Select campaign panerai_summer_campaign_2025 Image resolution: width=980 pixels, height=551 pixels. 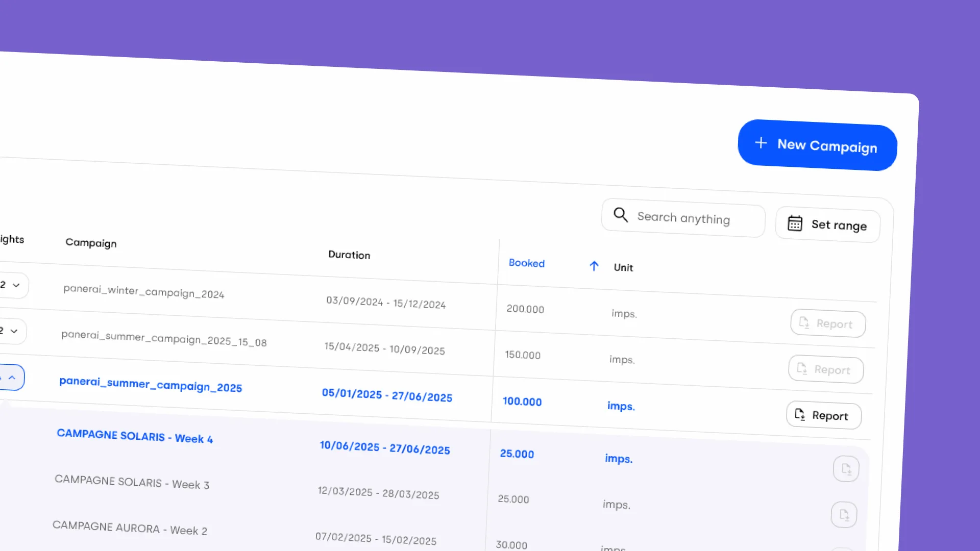pyautogui.click(x=151, y=384)
